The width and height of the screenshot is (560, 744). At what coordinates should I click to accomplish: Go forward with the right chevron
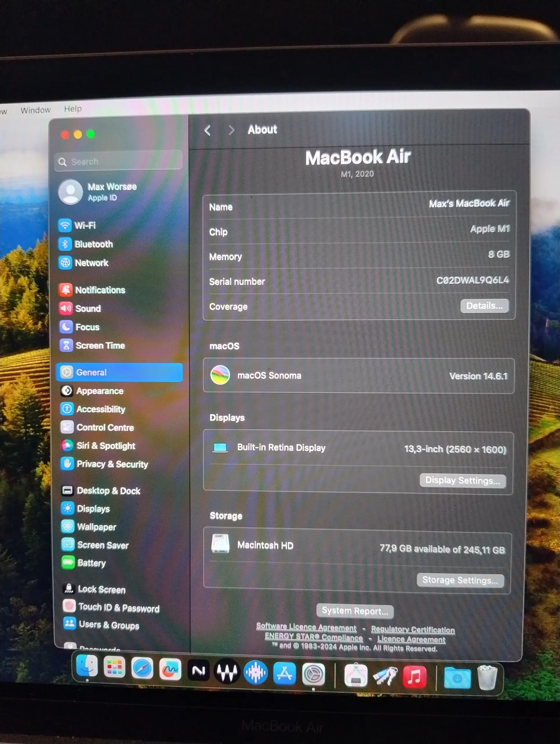tap(231, 130)
